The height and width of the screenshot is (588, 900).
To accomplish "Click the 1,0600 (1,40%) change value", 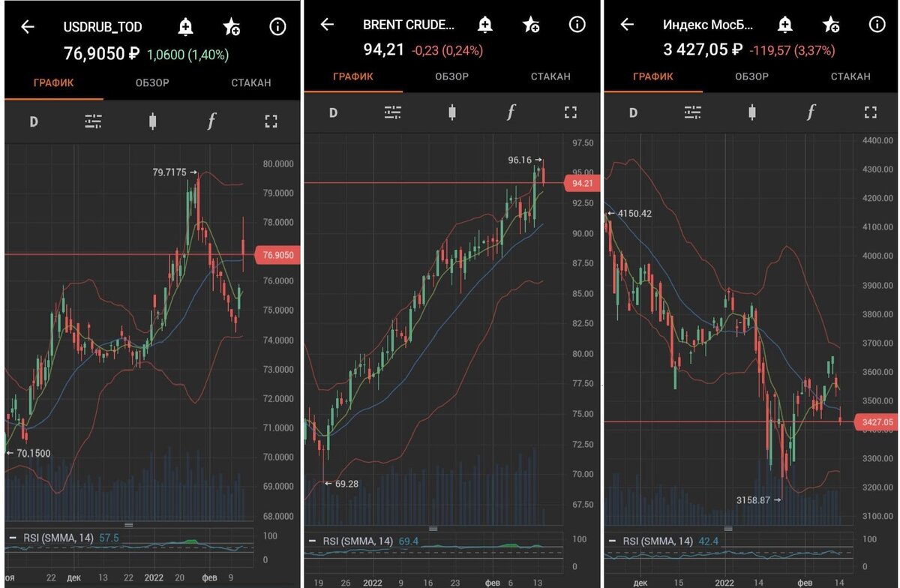I will 187,55.
